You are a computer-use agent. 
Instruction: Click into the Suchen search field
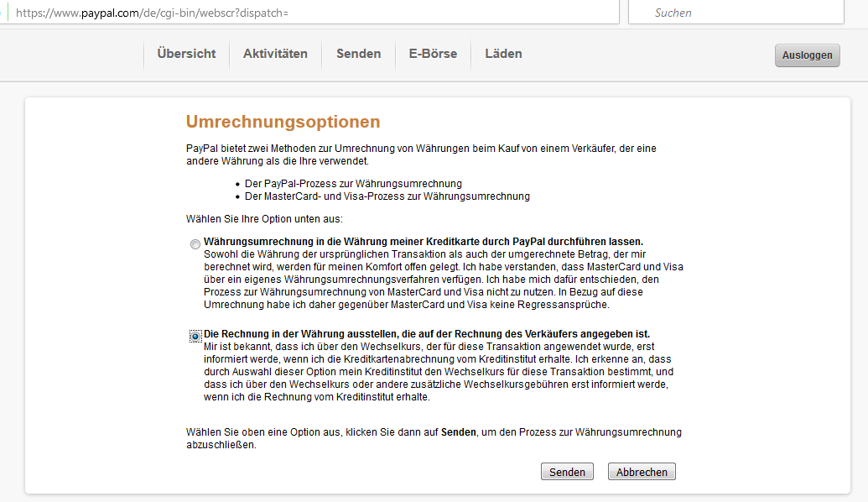(736, 13)
